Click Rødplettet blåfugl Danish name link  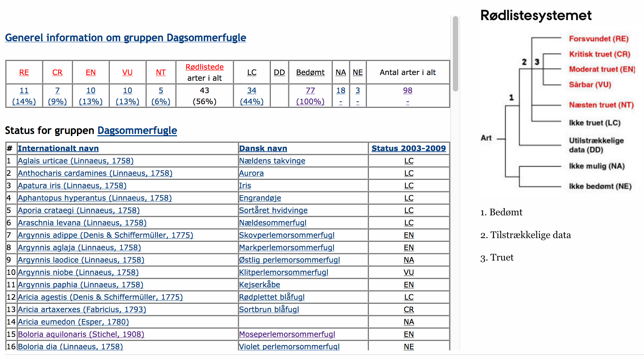pos(272,297)
